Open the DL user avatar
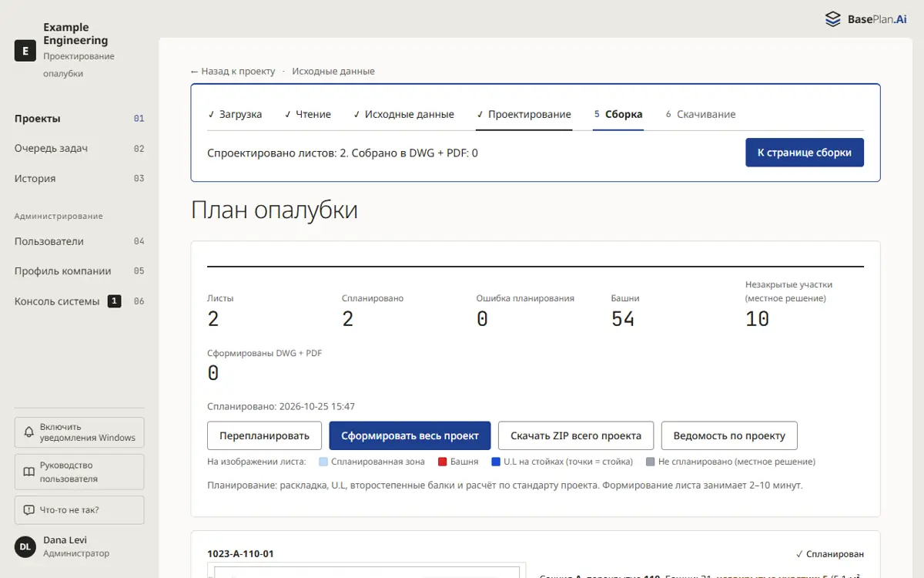The width and height of the screenshot is (924, 578). tap(25, 546)
